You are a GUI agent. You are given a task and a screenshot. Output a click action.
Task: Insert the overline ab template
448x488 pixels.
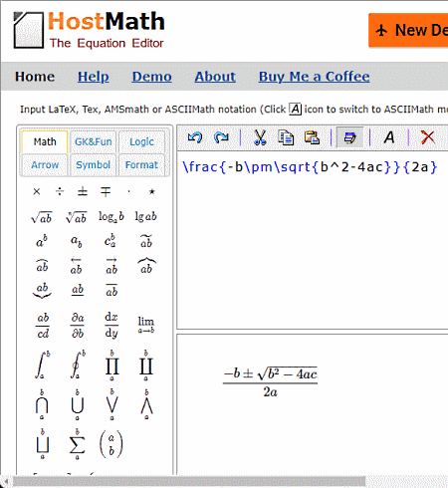click(112, 290)
